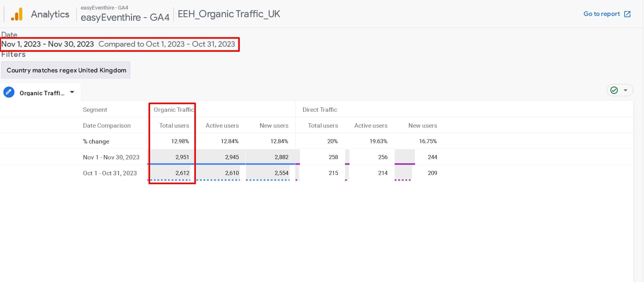Viewport: 644px width, 282px height.
Task: Open the status dropdown arrow next to checkmark
Action: click(626, 90)
